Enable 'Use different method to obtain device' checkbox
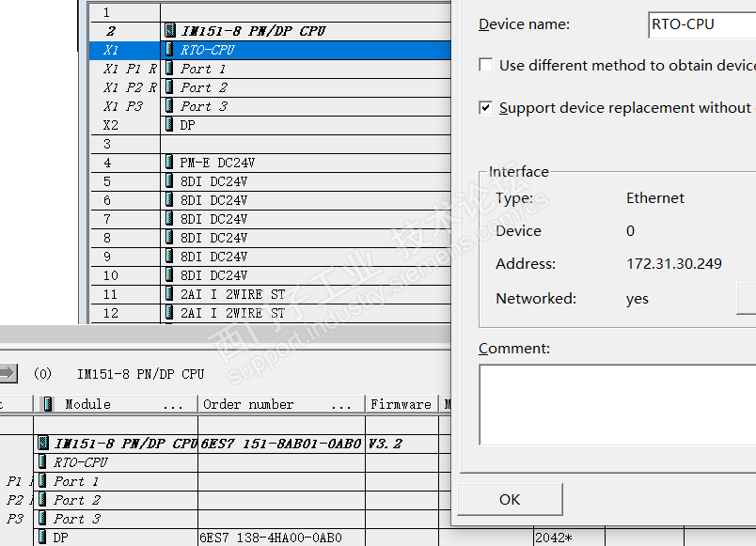The width and height of the screenshot is (756, 546). pos(486,65)
